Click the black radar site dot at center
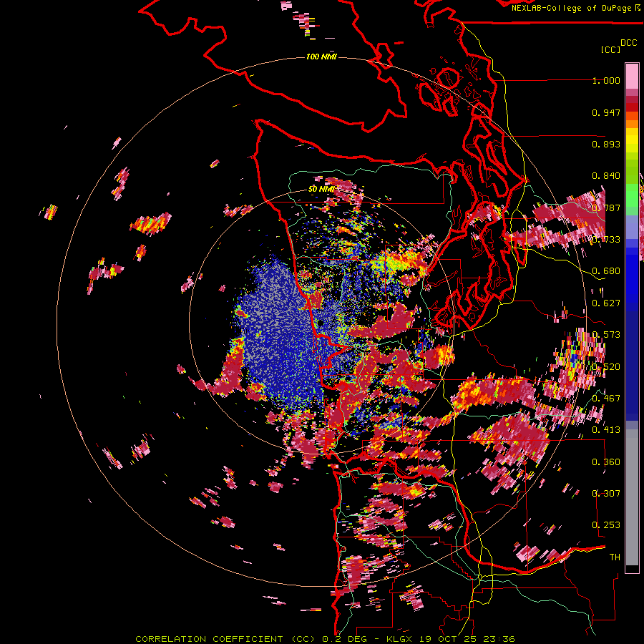The width and height of the screenshot is (644, 644). [321, 323]
